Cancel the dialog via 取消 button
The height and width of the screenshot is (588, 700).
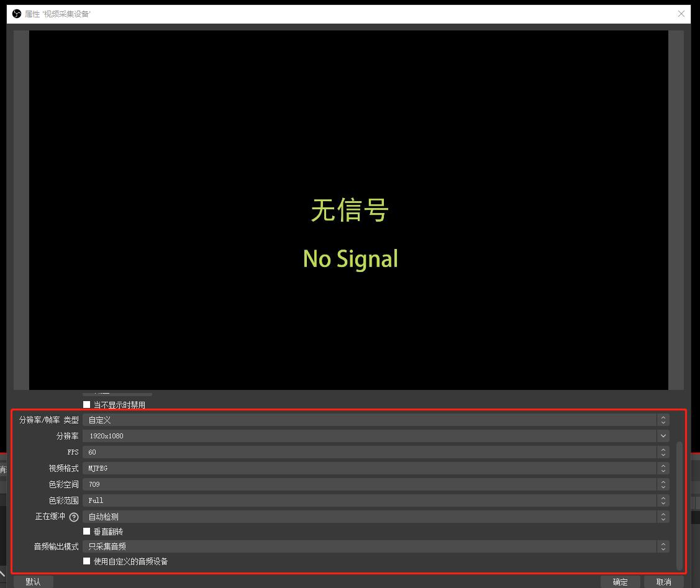click(x=663, y=582)
